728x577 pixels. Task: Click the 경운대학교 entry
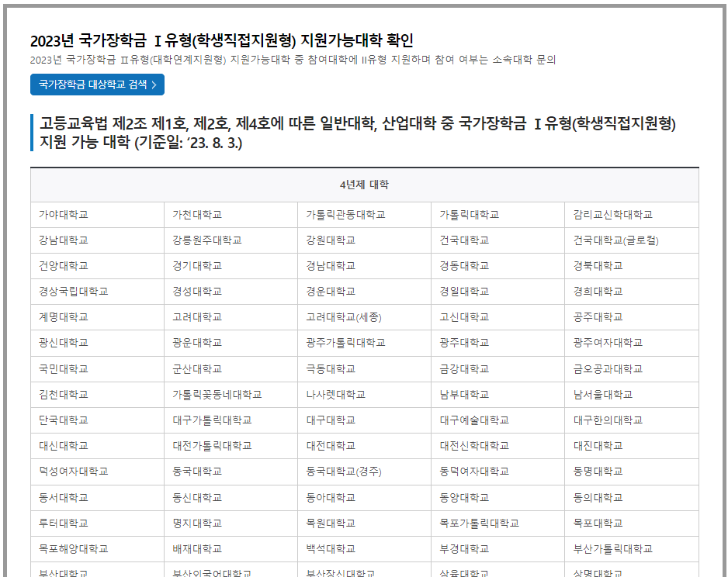point(365,292)
